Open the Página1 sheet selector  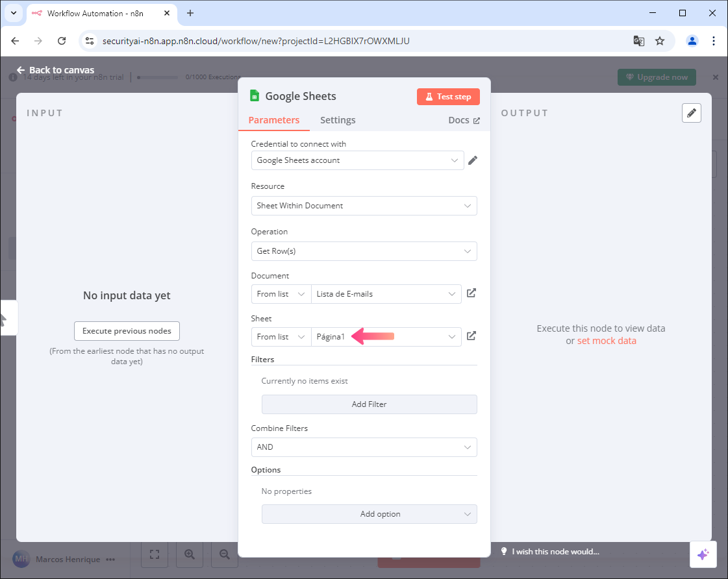[386, 337]
